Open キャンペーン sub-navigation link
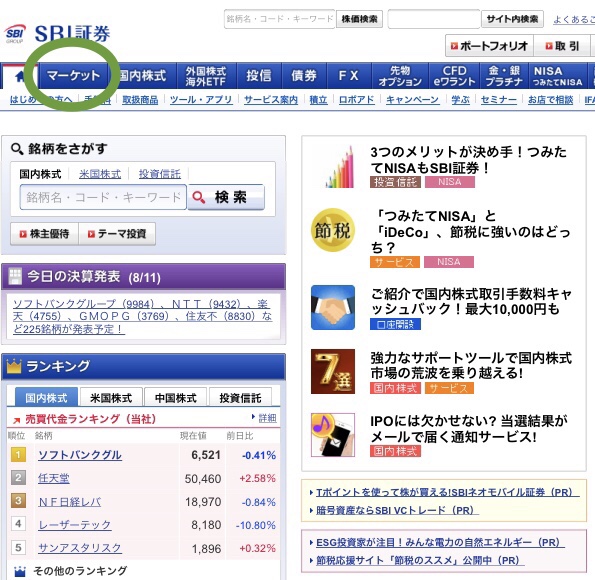 point(412,100)
